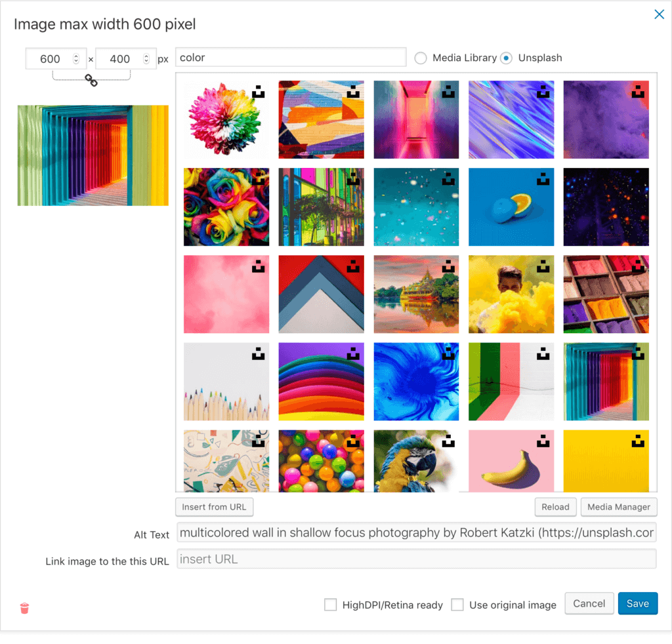This screenshot has height=644, width=672.
Task: Save the image settings
Action: coord(637,604)
